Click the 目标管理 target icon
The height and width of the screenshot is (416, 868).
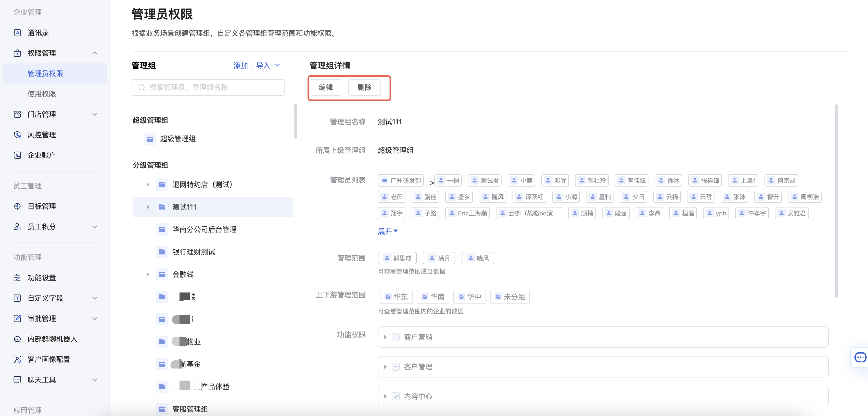(x=17, y=206)
